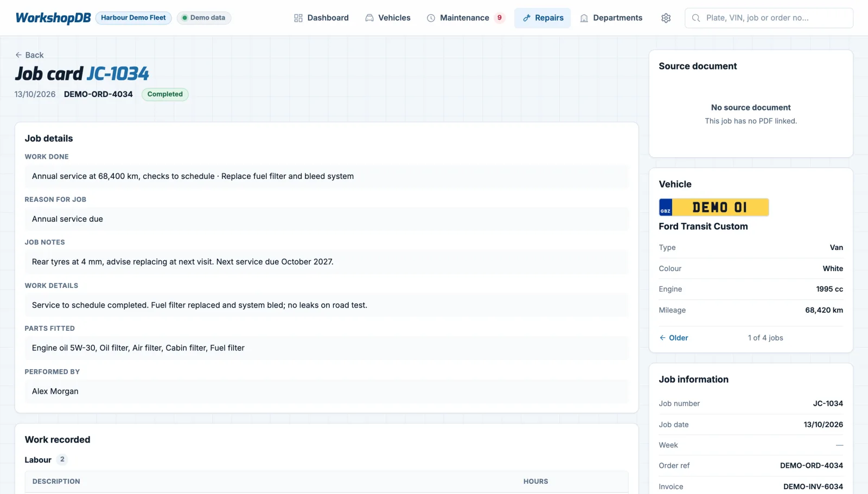Viewport: 868px width, 494px height.
Task: Click the Dashboard grid icon
Action: click(x=298, y=18)
